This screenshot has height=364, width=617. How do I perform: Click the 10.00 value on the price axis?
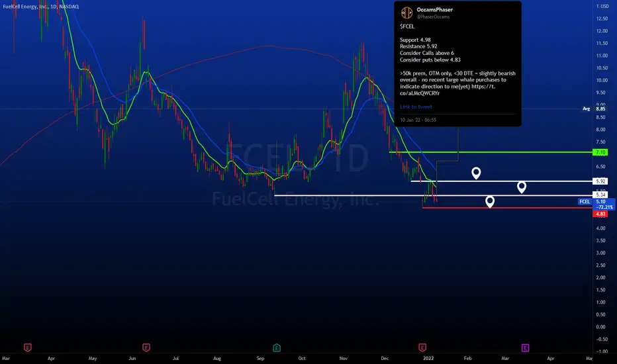point(602,80)
